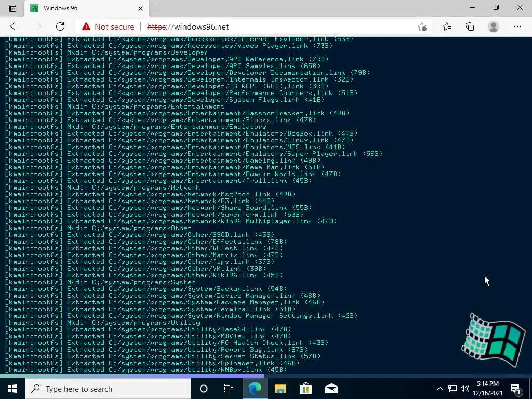Viewport: 532px width, 399px height.
Task: Click the "Server Status.link" log line
Action: coord(163,356)
